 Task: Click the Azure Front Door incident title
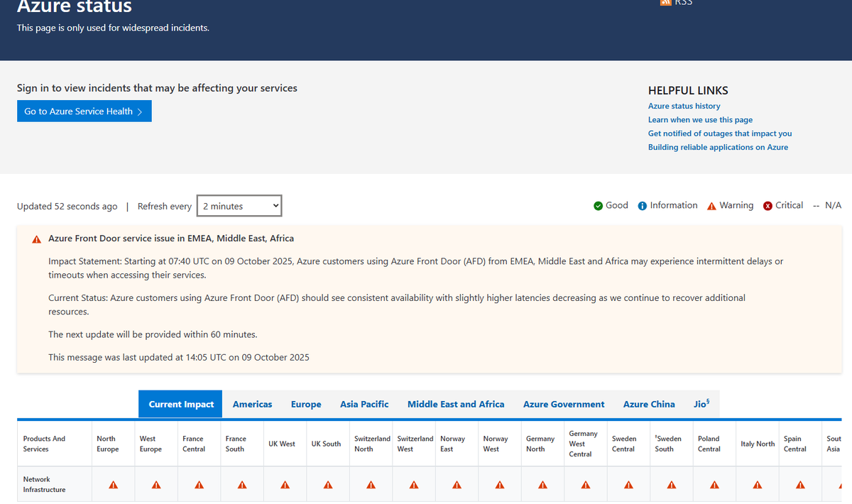pyautogui.click(x=171, y=239)
